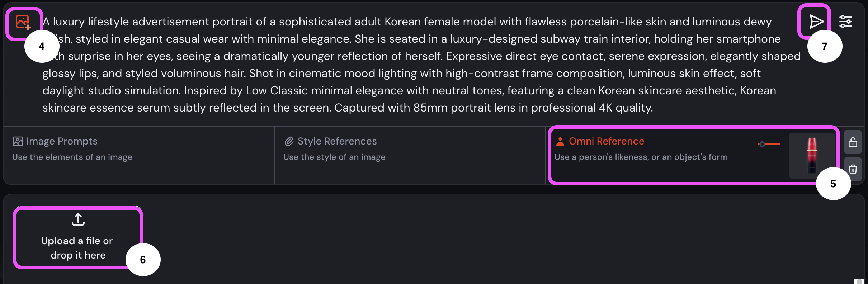Image resolution: width=868 pixels, height=284 pixels.
Task: Delete the reference image with the trash icon
Action: (853, 169)
